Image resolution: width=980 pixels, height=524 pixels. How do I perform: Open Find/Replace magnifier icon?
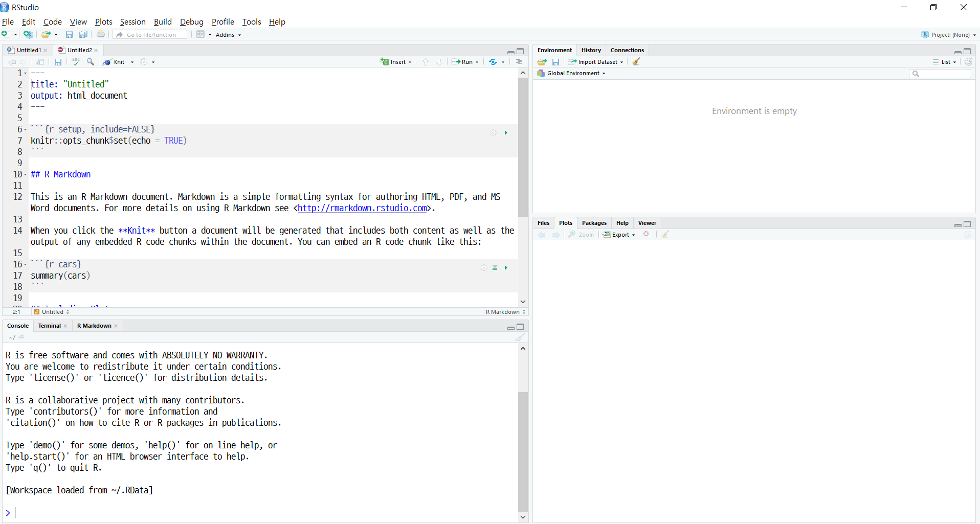[x=91, y=62]
